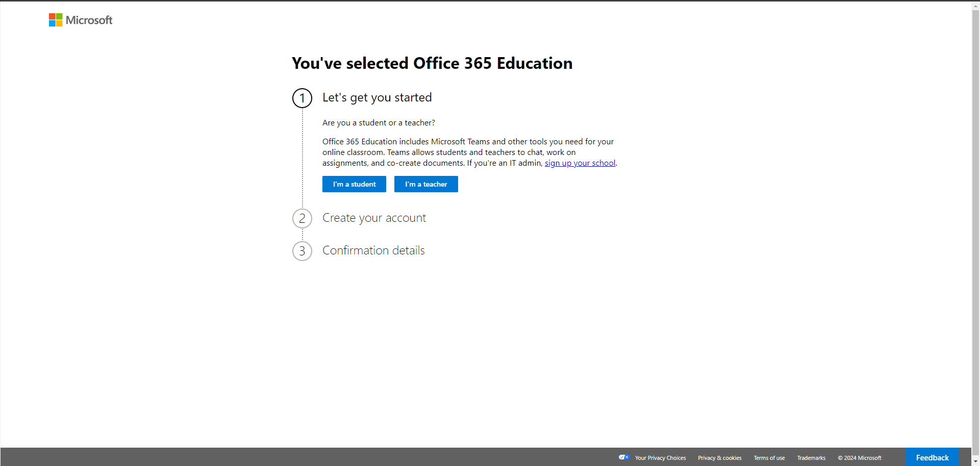The height and width of the screenshot is (466, 980).
Task: Open the Terms of use link
Action: (769, 458)
